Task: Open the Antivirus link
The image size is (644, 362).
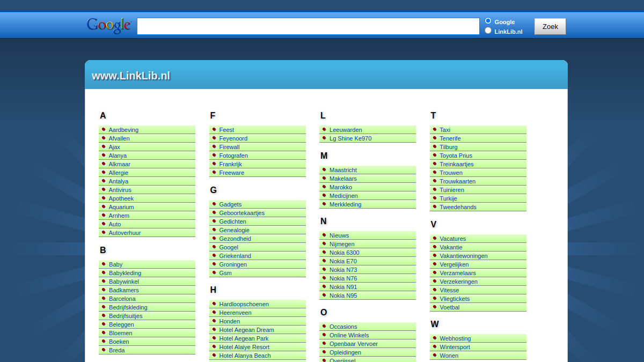Action: coord(120,190)
